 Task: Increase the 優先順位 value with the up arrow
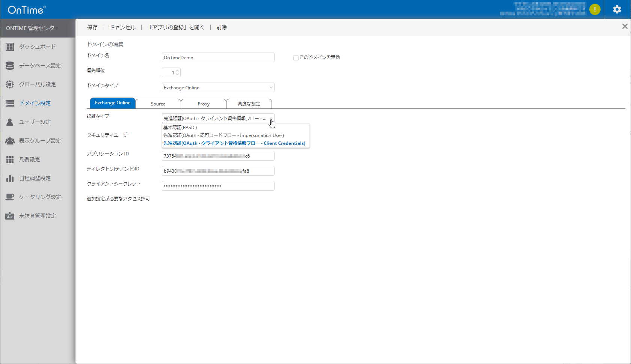coord(177,71)
